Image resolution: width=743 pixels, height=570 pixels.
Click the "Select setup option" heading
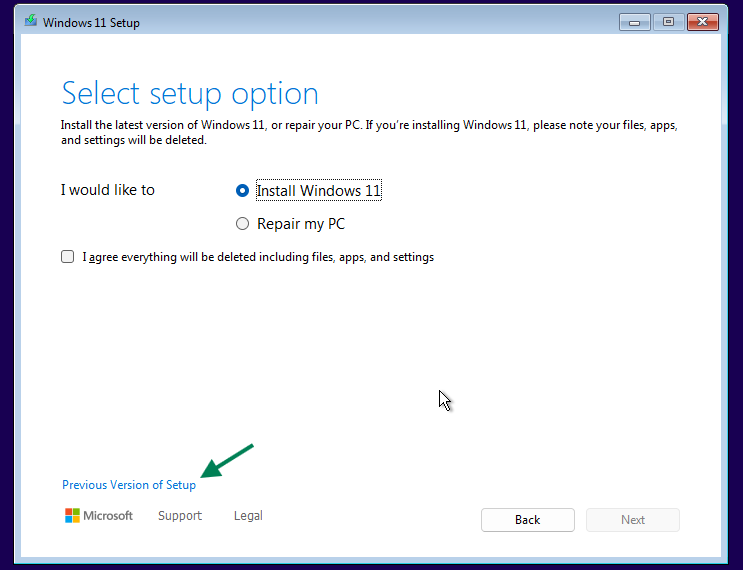pyautogui.click(x=190, y=94)
